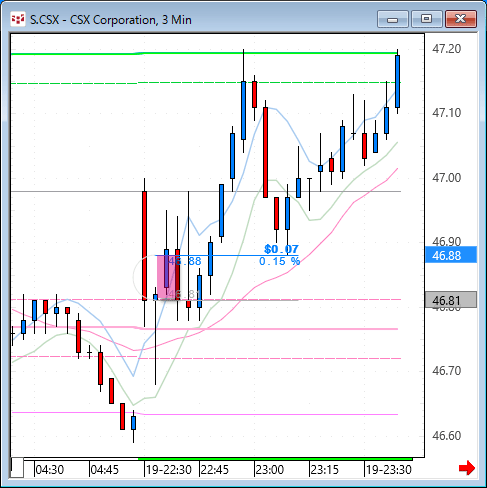The height and width of the screenshot is (488, 487).
Task: Click the S.CSX - CSX Corporation title
Action: point(111,20)
